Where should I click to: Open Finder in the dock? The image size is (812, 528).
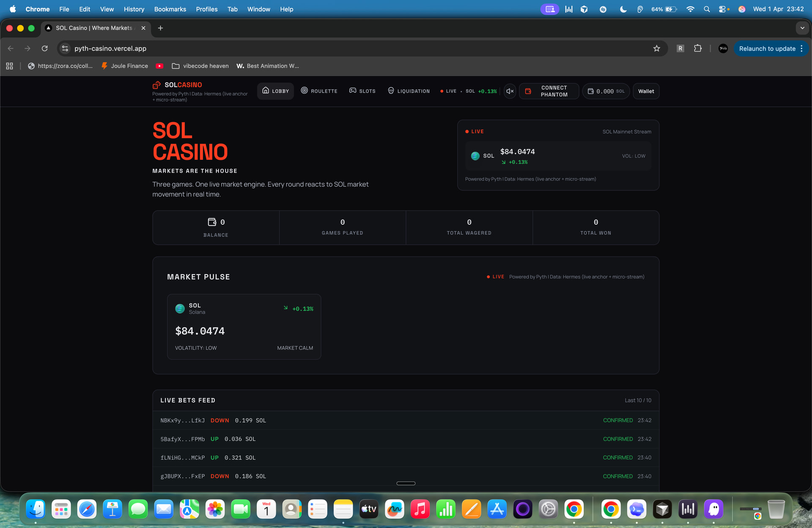(x=36, y=509)
